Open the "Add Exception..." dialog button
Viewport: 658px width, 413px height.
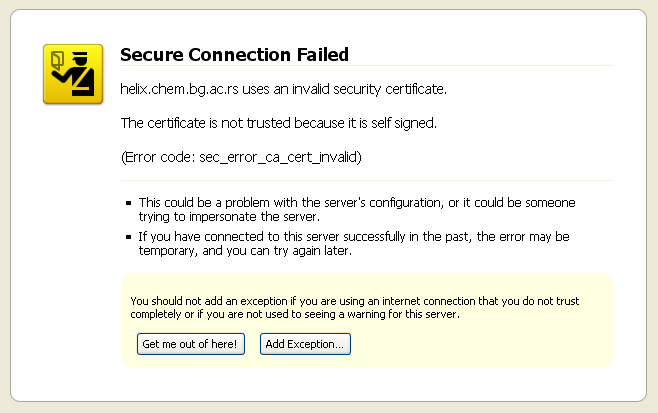tap(305, 344)
